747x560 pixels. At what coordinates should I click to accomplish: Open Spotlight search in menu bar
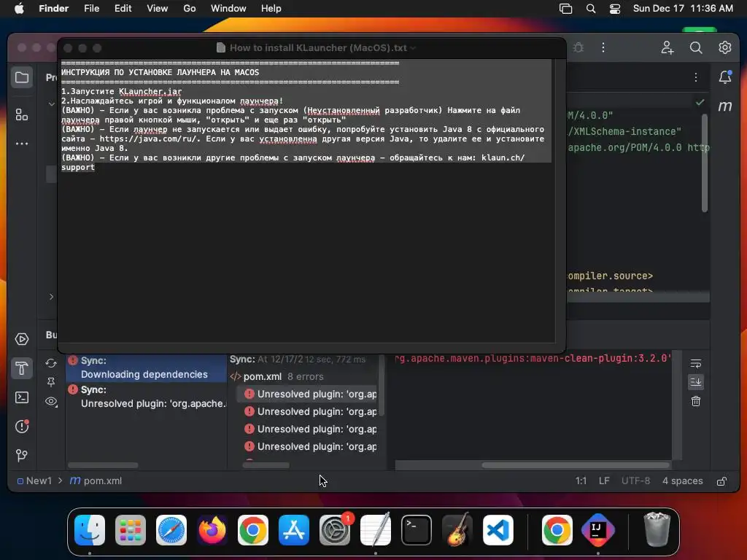click(591, 9)
